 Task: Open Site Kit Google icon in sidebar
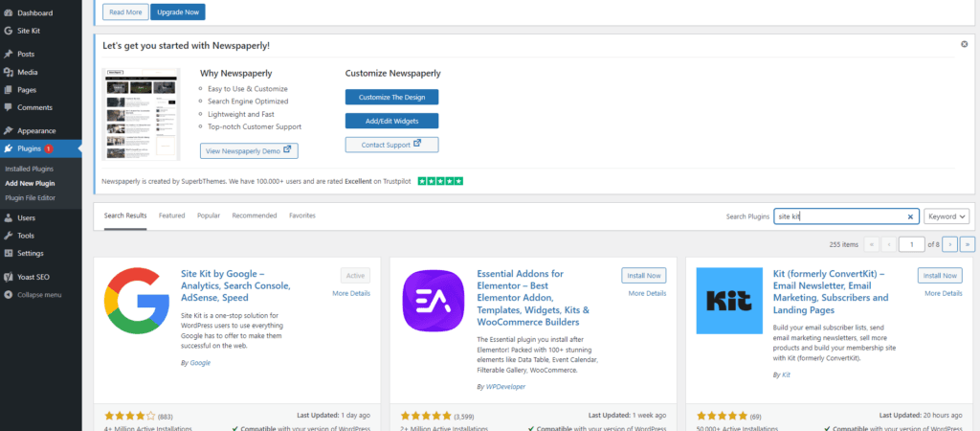coord(8,31)
